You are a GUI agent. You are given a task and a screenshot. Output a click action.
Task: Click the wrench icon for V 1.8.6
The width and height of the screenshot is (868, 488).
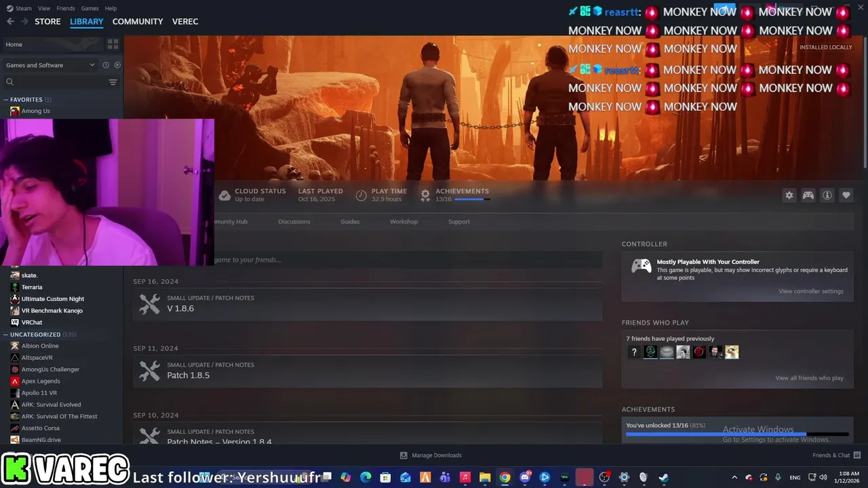click(x=150, y=304)
